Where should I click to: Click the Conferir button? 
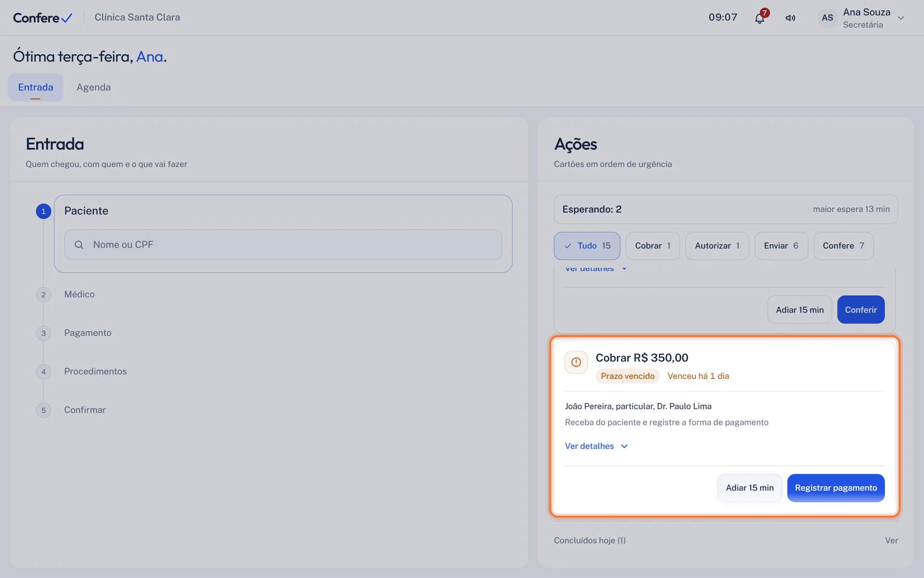click(x=860, y=310)
